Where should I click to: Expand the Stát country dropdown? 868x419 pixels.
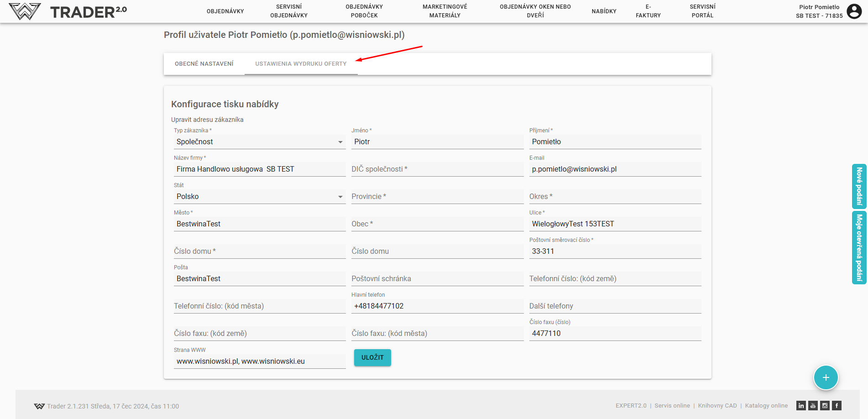pos(259,197)
